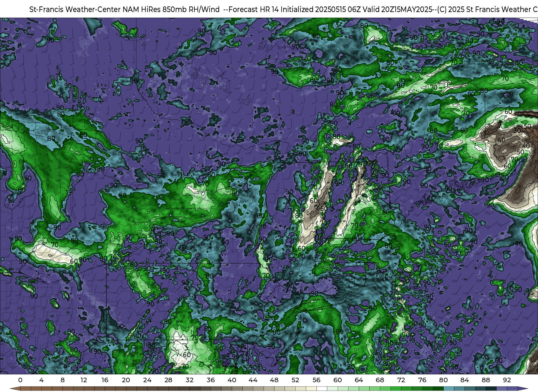Select the NAM HiRes 850mb RH/Wind text

(x=171, y=10)
